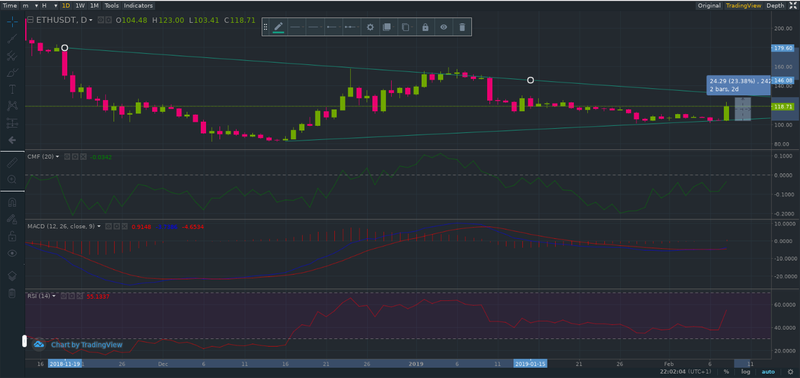The image size is (800, 378).
Task: Open the ETHUSDT symbol dropdown arrow
Action: [91, 20]
